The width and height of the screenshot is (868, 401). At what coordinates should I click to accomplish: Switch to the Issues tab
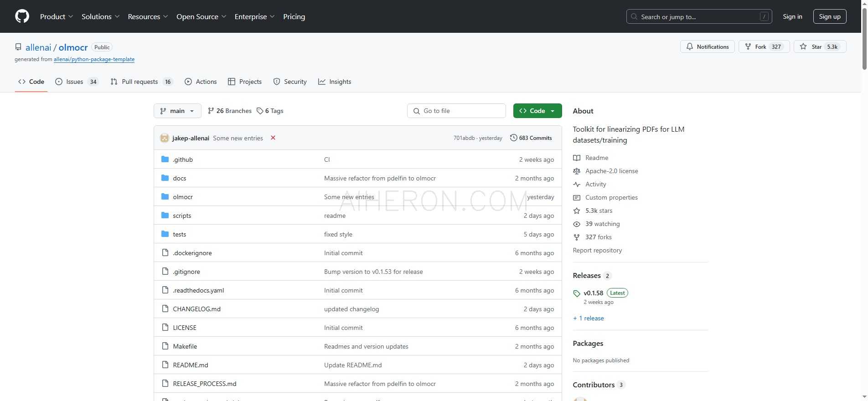point(77,82)
